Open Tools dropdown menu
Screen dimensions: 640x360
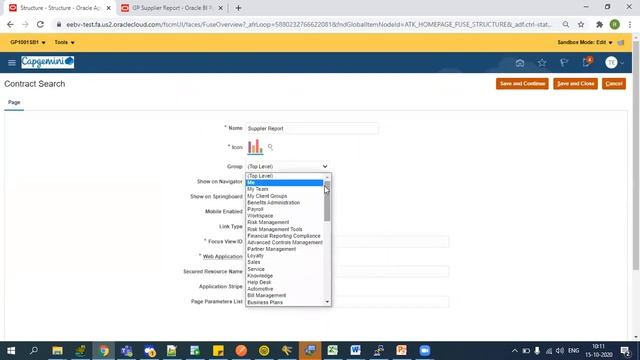64,42
